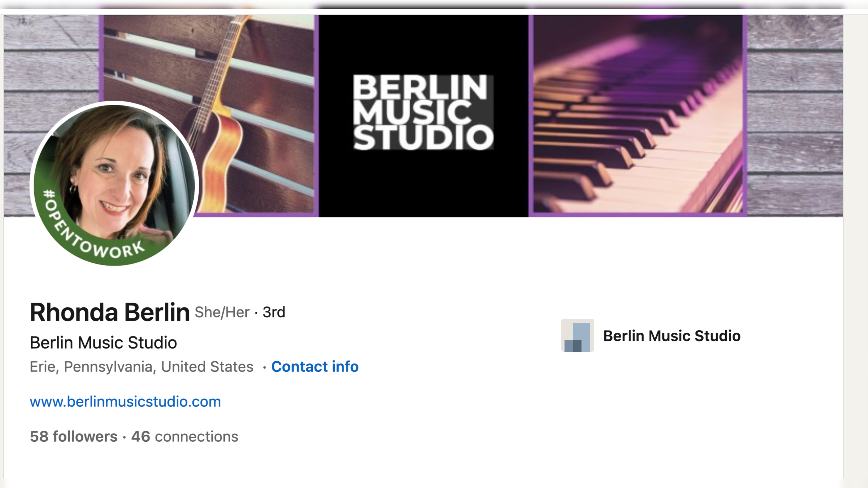
Task: Click the word "followers" in the stats line
Action: 85,436
